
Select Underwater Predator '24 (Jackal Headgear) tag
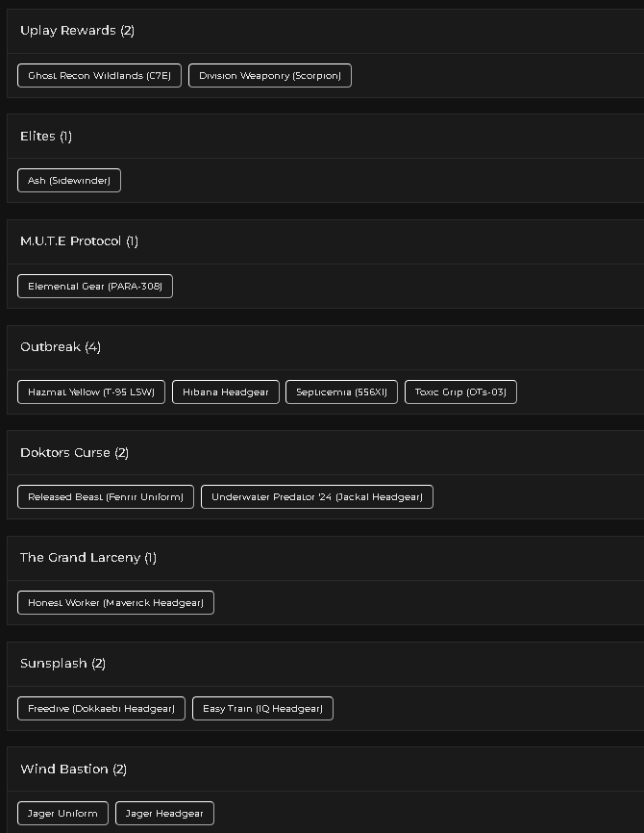[317, 496]
